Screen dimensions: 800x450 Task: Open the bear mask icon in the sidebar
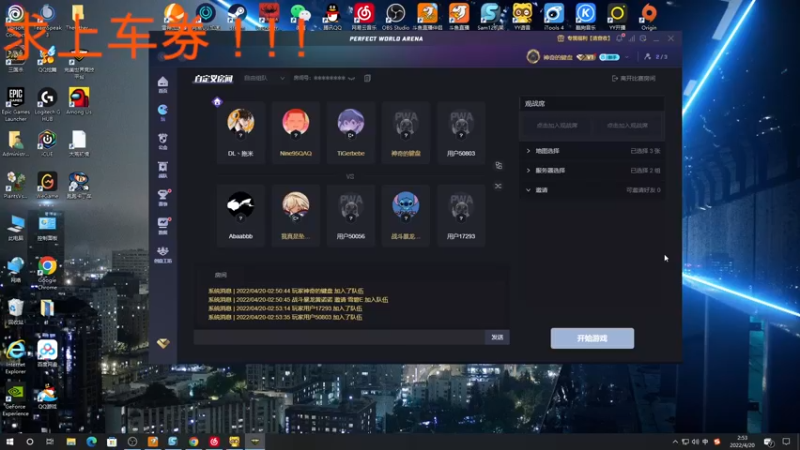coord(163,140)
